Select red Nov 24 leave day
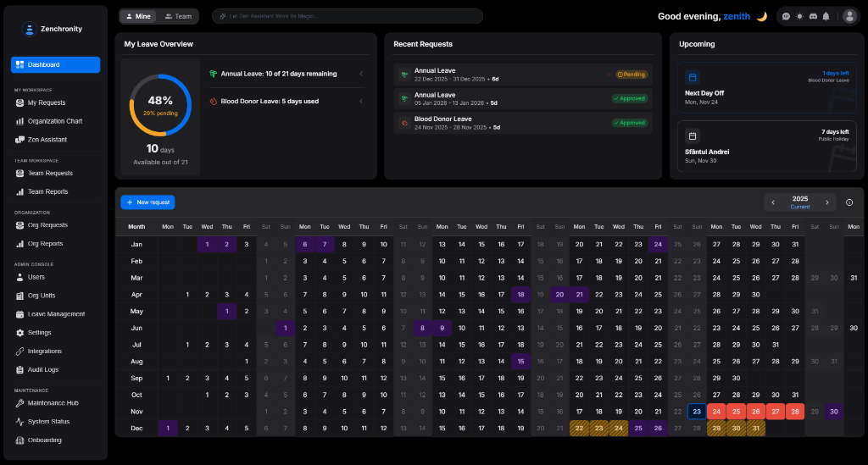 [716, 412]
